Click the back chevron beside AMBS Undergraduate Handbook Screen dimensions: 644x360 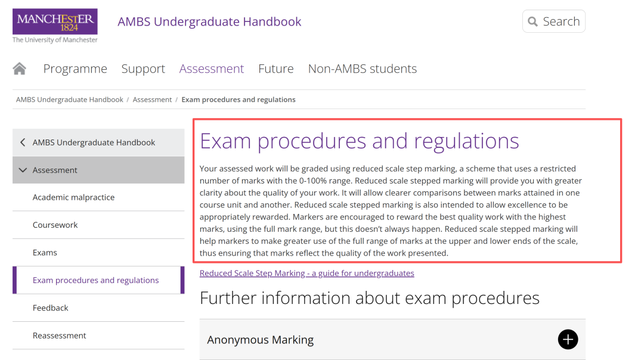23,142
